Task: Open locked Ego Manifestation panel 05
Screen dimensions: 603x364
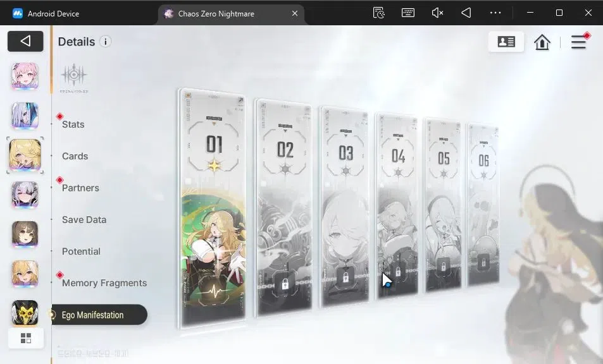Action: coord(444,205)
